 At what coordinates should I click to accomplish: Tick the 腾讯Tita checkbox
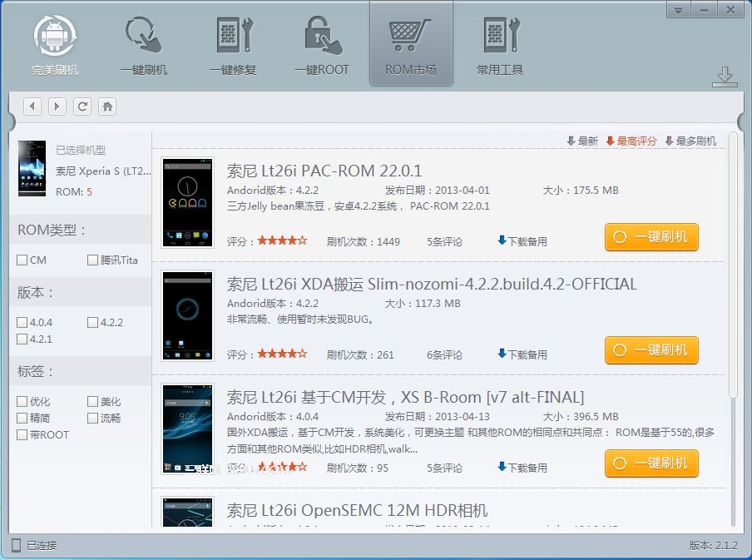pos(92,260)
